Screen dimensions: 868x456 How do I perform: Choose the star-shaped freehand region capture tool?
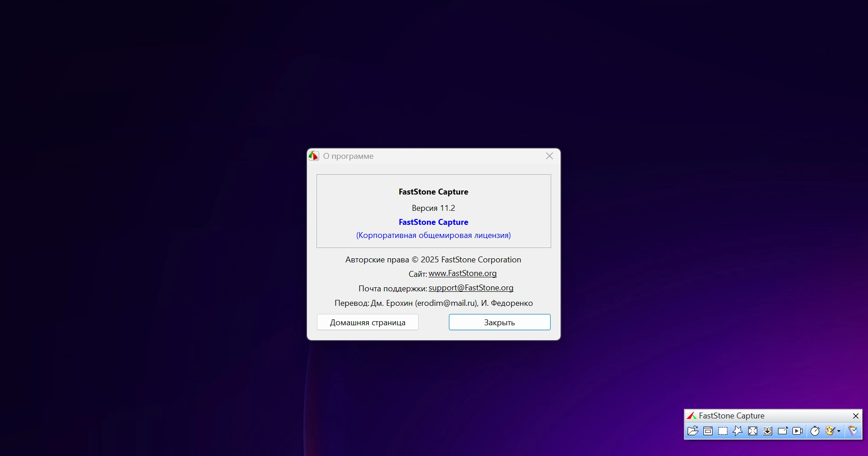coord(738,431)
